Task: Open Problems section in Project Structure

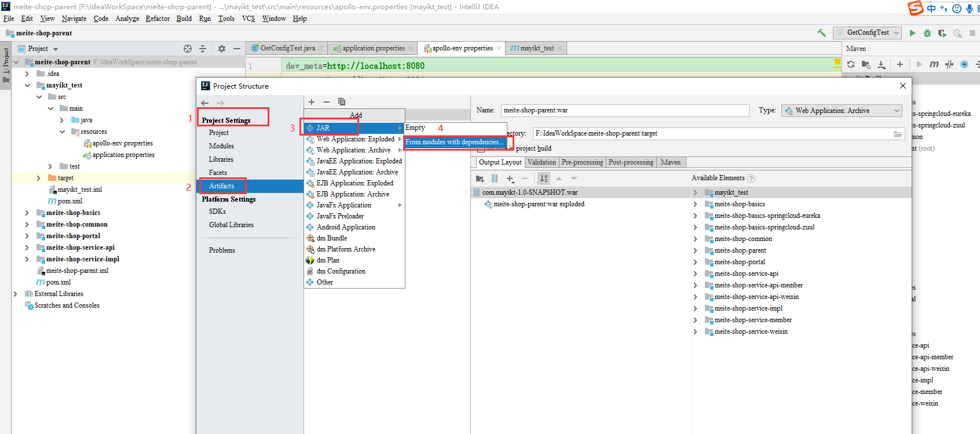Action: [x=222, y=250]
